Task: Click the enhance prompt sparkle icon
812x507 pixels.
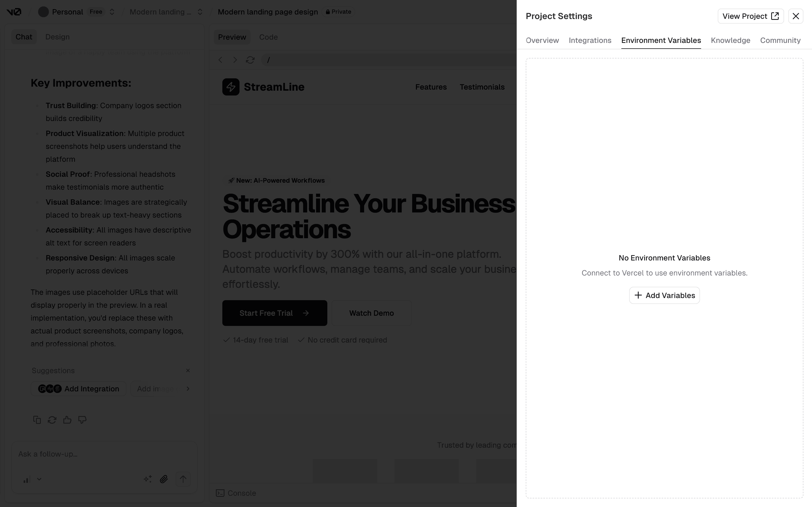Action: click(x=148, y=479)
